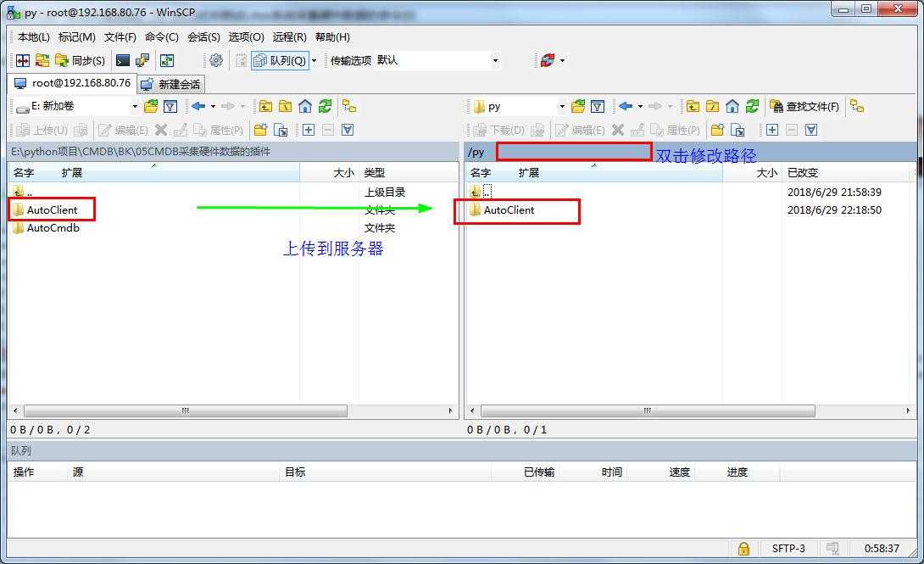The height and width of the screenshot is (564, 924).
Task: Click the remote panel filter icon
Action: point(598,106)
